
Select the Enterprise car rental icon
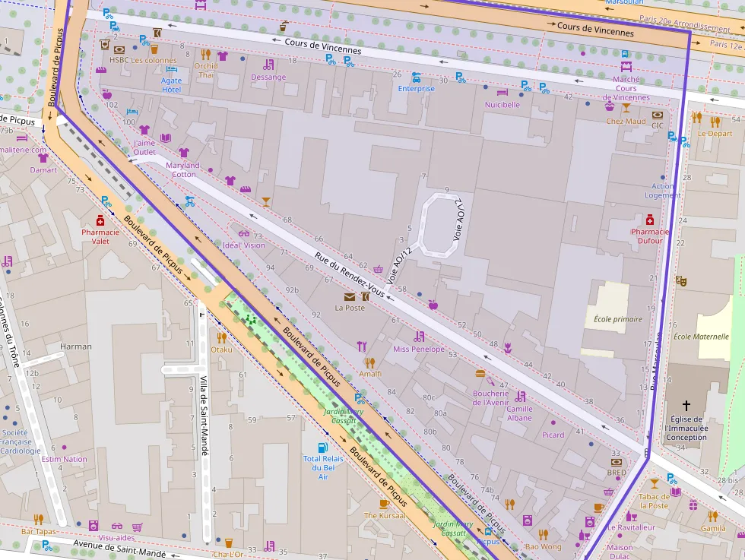(x=416, y=78)
